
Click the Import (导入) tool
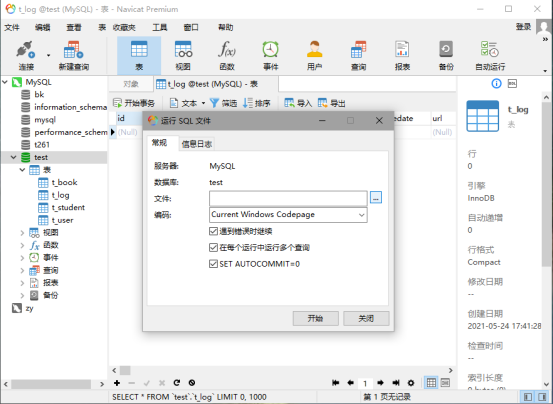[x=298, y=103]
